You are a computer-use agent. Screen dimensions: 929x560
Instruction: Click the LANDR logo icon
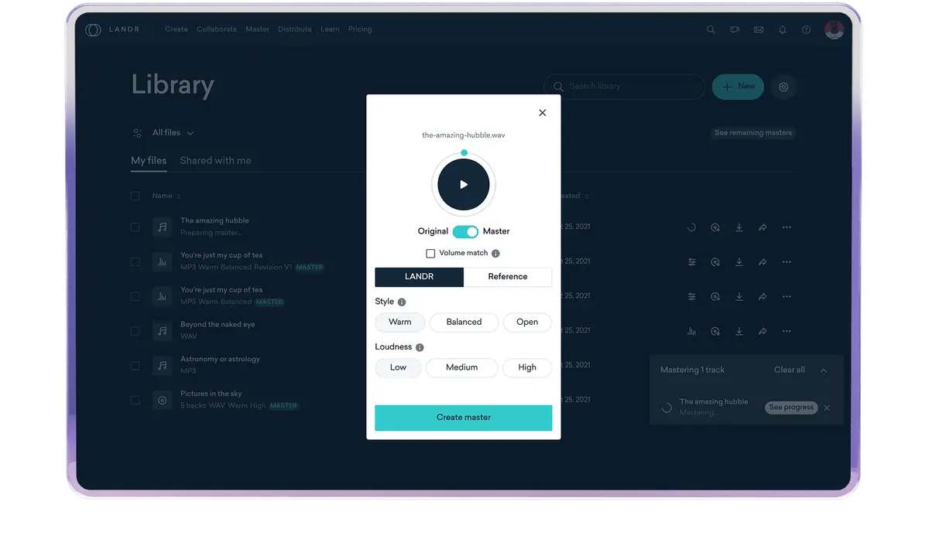[x=93, y=30]
